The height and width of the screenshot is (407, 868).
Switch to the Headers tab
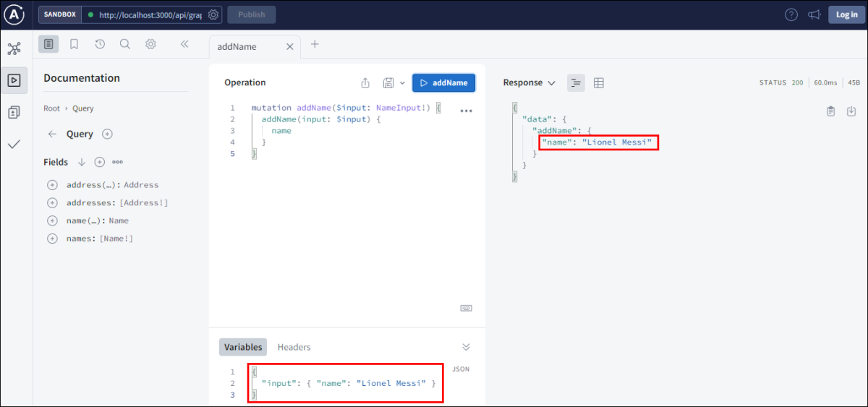point(294,347)
